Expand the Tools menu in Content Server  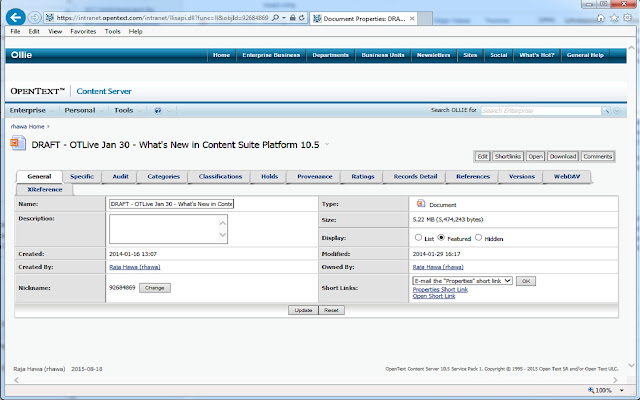pos(139,111)
